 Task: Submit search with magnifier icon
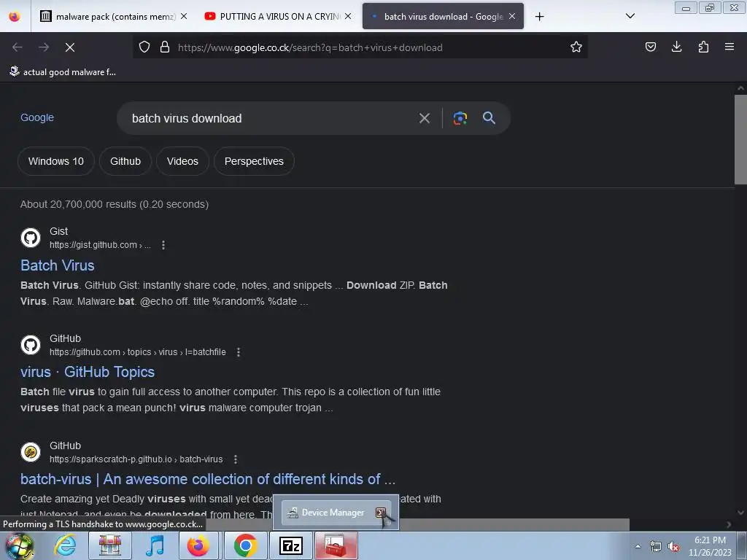pos(489,118)
